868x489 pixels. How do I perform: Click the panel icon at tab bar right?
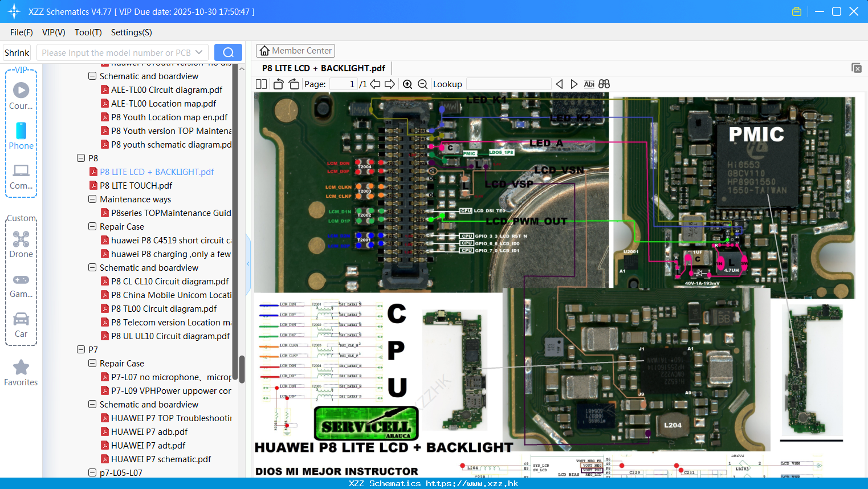pyautogui.click(x=857, y=68)
